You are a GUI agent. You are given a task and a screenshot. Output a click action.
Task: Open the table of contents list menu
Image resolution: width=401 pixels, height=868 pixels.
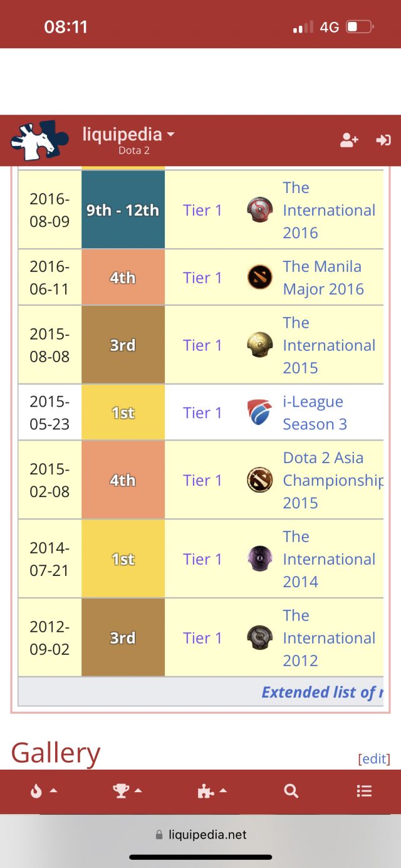pos(364,791)
